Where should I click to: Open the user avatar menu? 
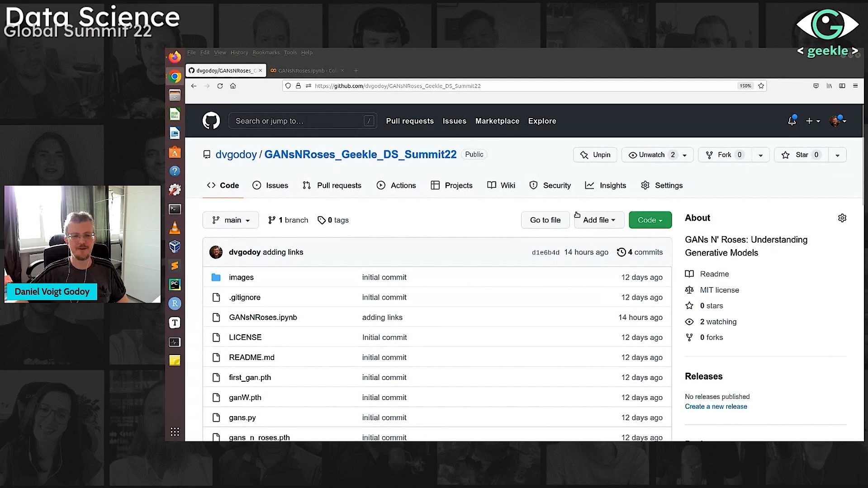pyautogui.click(x=838, y=121)
